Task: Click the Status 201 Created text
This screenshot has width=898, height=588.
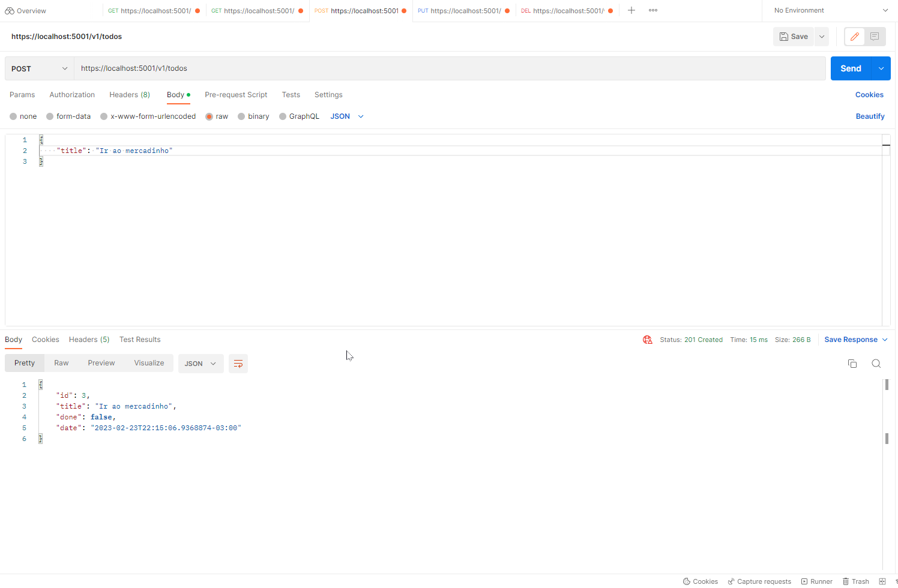Action: click(x=691, y=340)
